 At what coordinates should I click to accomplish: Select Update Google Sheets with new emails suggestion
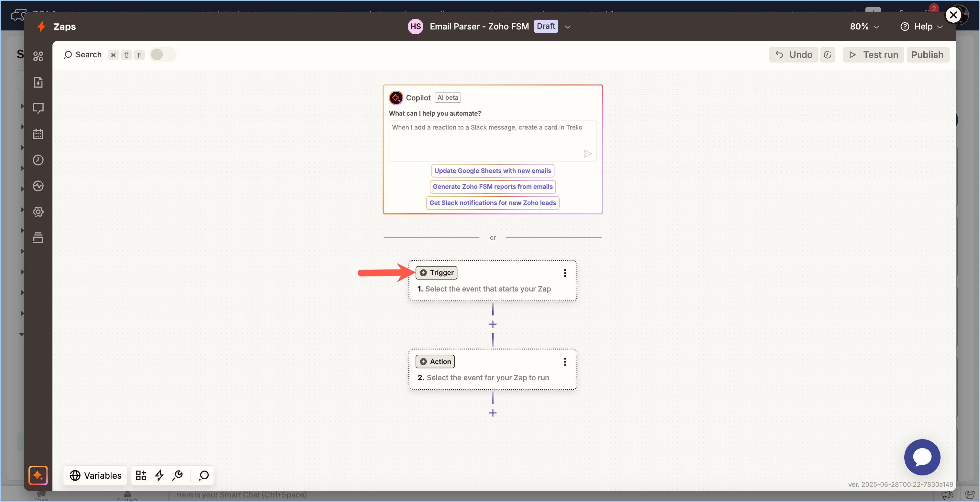tap(492, 170)
